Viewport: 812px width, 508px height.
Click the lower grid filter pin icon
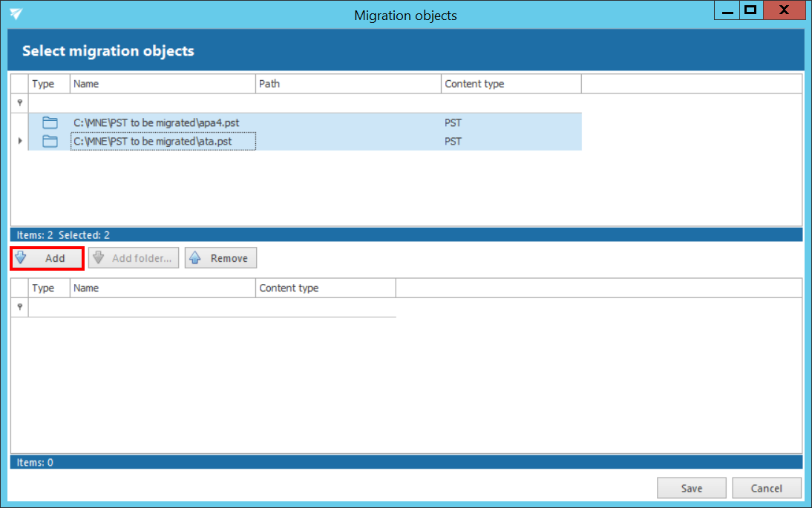point(20,307)
